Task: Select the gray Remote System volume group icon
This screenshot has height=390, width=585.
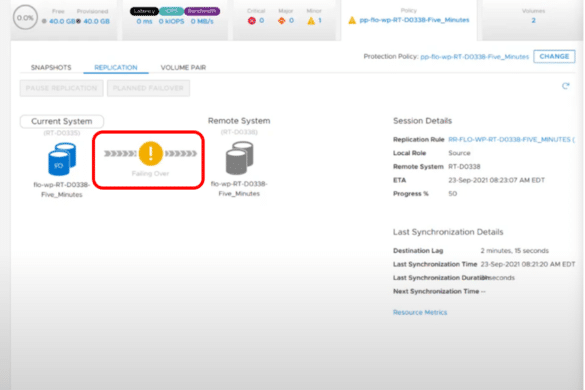Action: tap(239, 158)
